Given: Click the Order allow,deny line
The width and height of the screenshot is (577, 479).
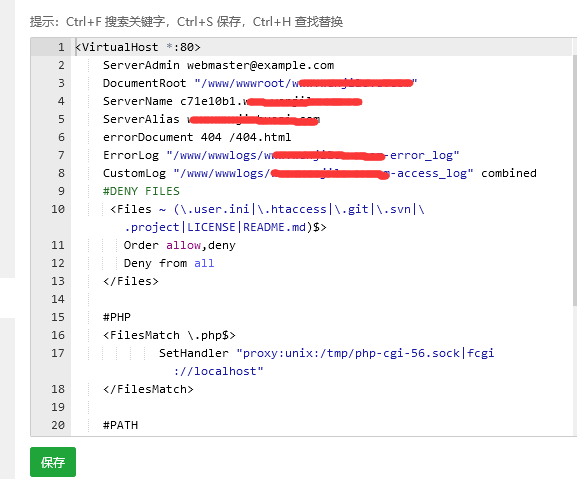Looking at the screenshot, I should tap(180, 245).
